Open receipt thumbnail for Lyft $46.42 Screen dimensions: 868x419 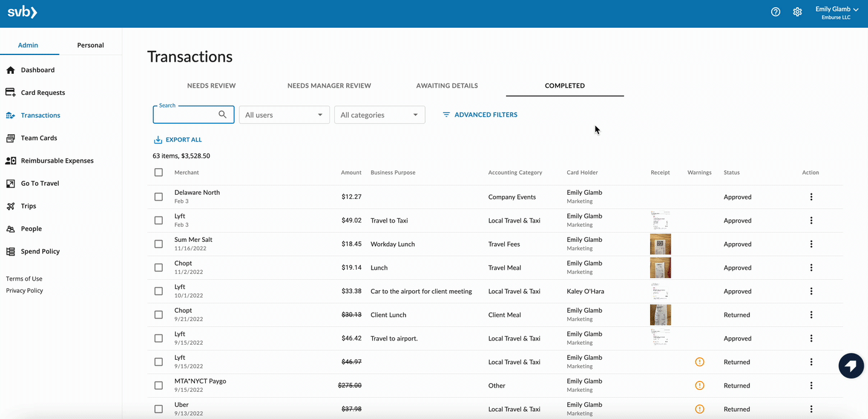pos(660,339)
